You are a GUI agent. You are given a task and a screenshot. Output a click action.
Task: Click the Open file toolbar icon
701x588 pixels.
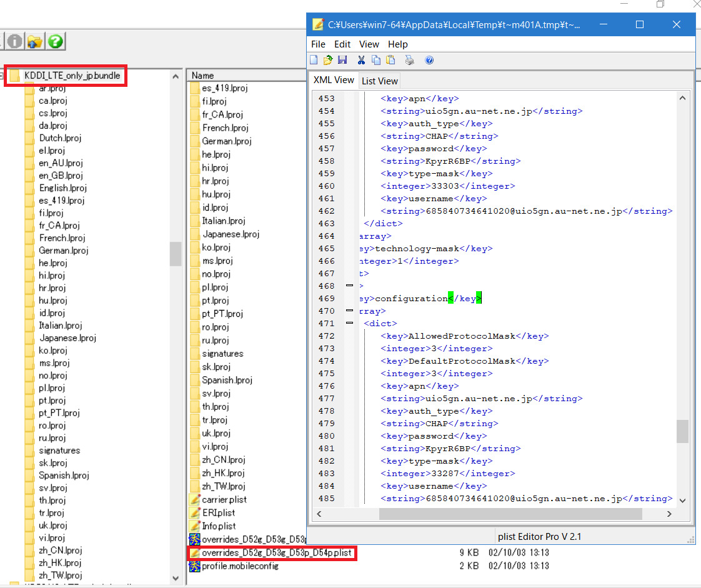point(328,61)
